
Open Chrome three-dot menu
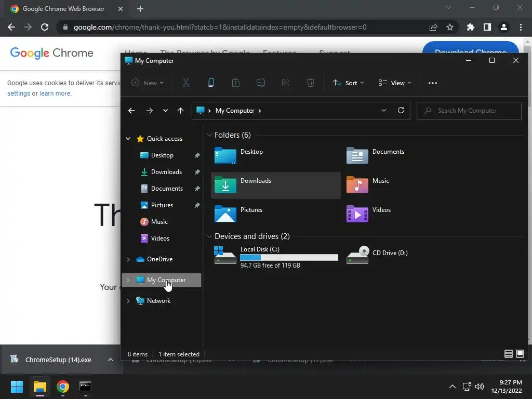(x=521, y=27)
